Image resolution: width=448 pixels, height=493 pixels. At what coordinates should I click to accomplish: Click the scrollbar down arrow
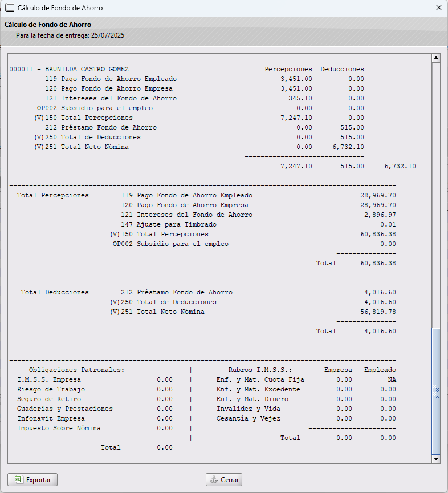(436, 459)
